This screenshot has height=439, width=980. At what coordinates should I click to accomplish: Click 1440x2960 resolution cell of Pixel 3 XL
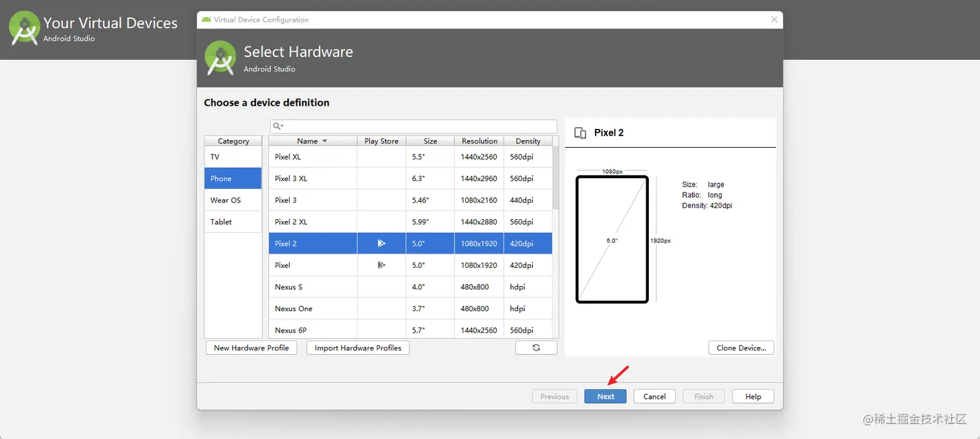(x=480, y=178)
